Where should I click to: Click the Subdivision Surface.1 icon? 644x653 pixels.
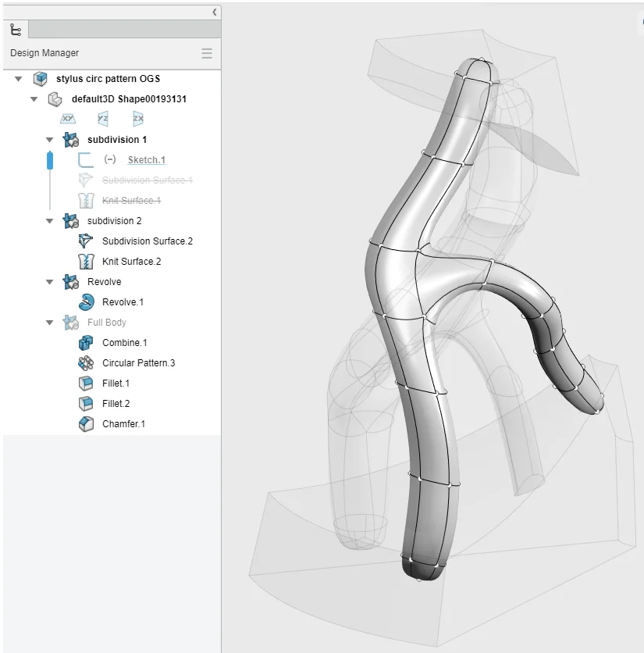coord(86,180)
